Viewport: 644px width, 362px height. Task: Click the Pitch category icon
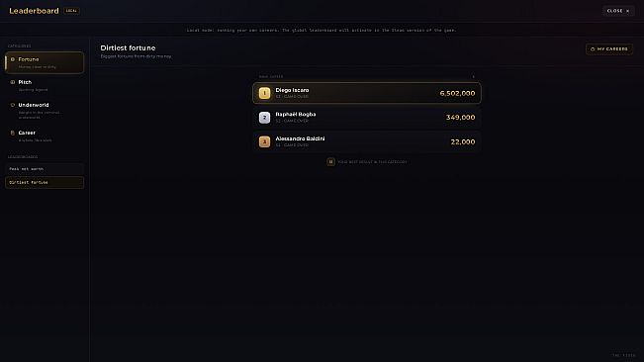click(12, 82)
